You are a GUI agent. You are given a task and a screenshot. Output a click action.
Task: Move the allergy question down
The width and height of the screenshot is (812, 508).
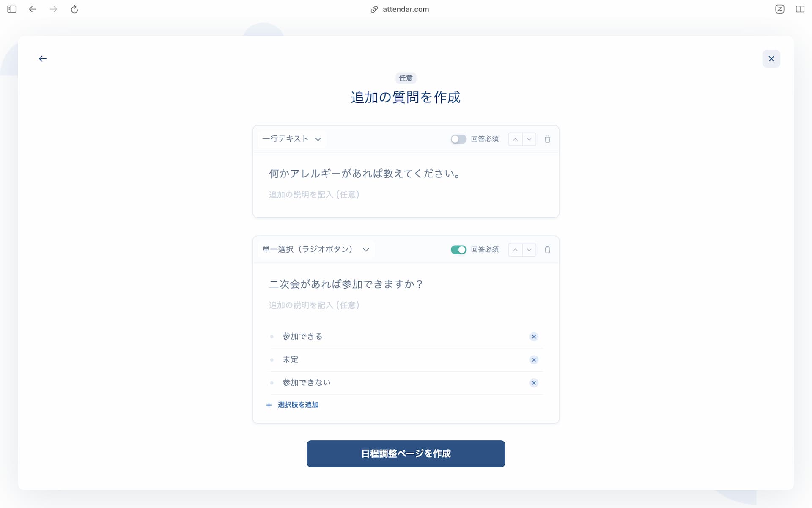[529, 139]
